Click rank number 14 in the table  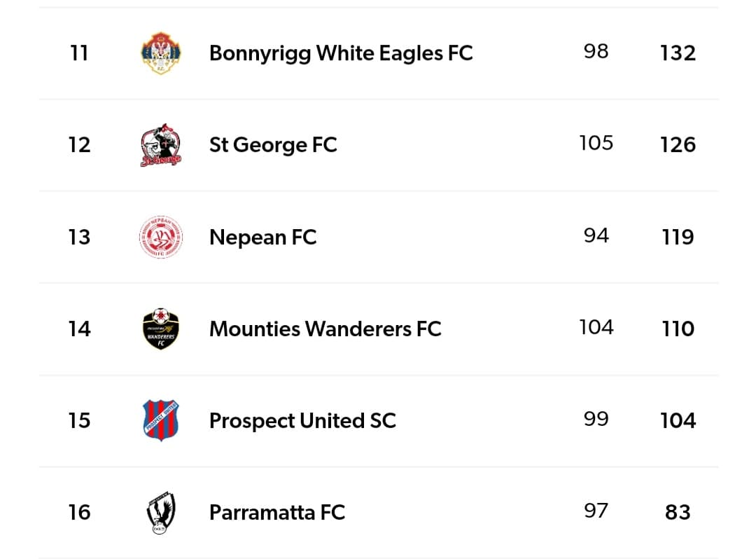point(79,329)
